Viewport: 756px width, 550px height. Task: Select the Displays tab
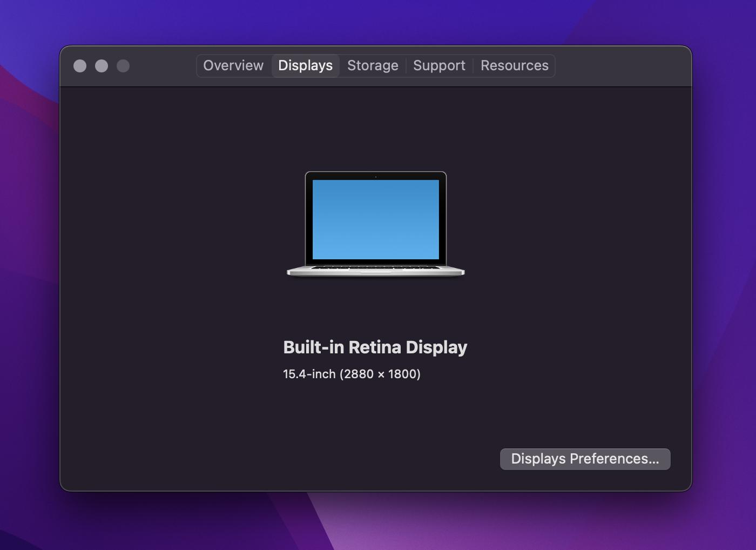[305, 65]
